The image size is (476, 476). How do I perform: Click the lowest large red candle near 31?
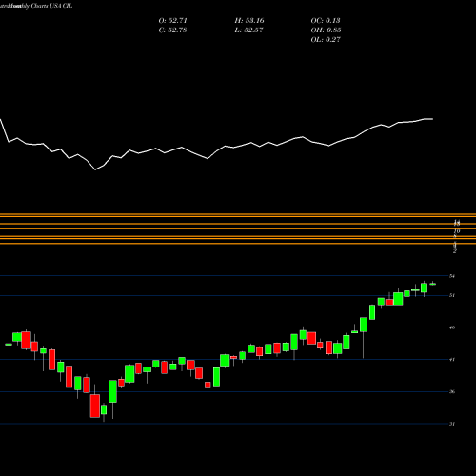pos(95,406)
